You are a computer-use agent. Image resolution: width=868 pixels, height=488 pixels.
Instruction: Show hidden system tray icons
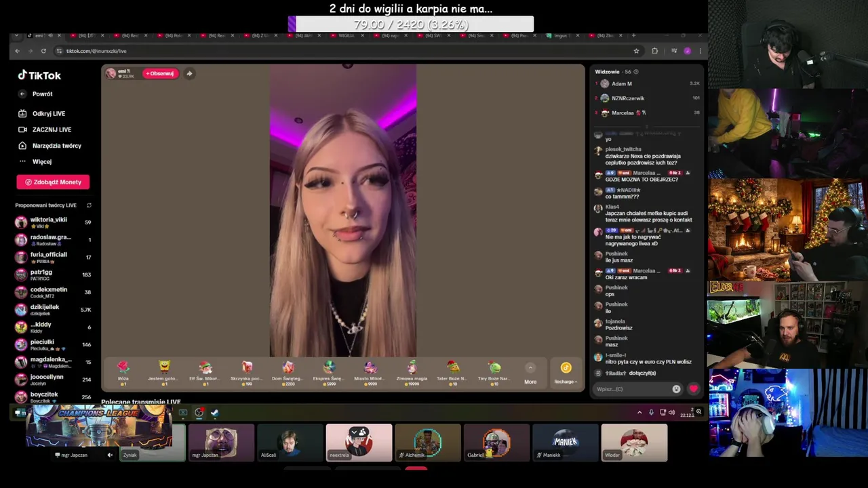[x=639, y=412]
